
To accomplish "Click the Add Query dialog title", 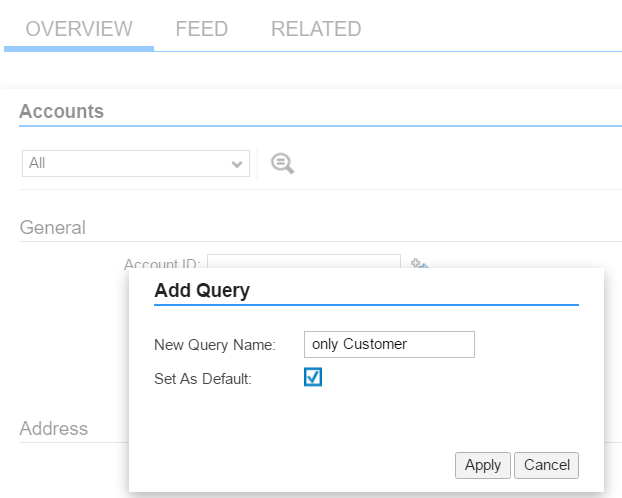I will [x=202, y=290].
